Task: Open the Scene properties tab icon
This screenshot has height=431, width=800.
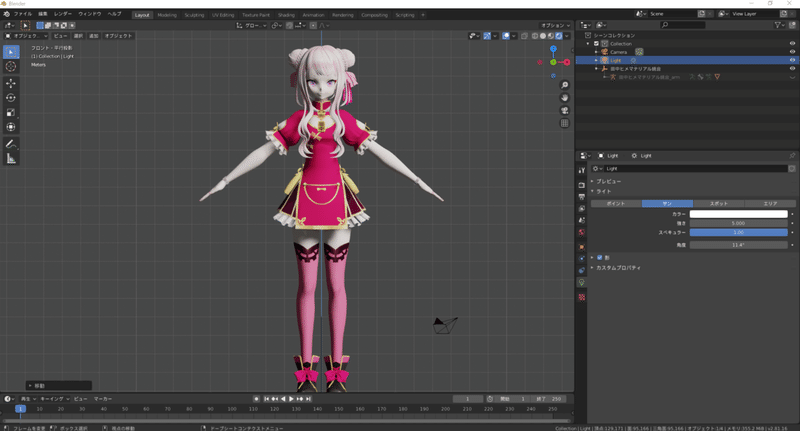Action: (x=582, y=220)
